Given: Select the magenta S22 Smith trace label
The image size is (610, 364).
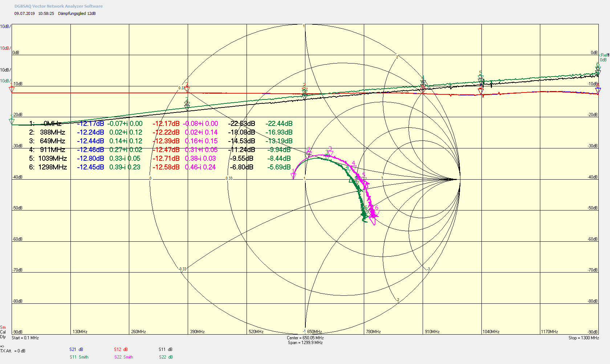Looking at the screenshot, I should 124,357.
